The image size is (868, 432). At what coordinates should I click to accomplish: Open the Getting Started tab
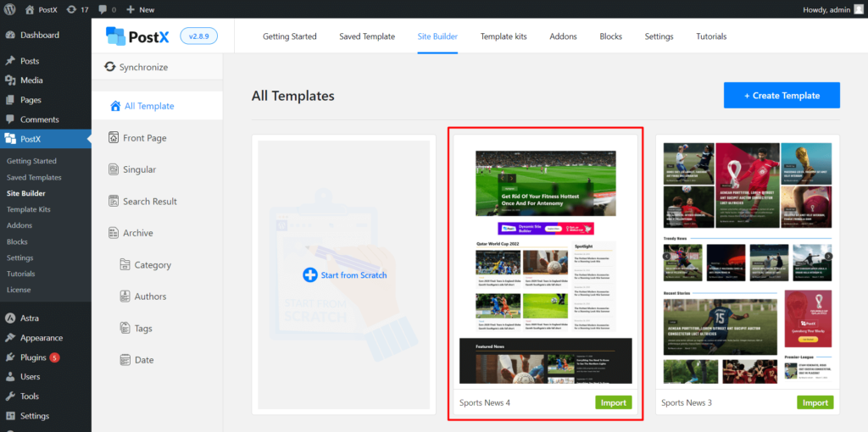[x=290, y=36]
